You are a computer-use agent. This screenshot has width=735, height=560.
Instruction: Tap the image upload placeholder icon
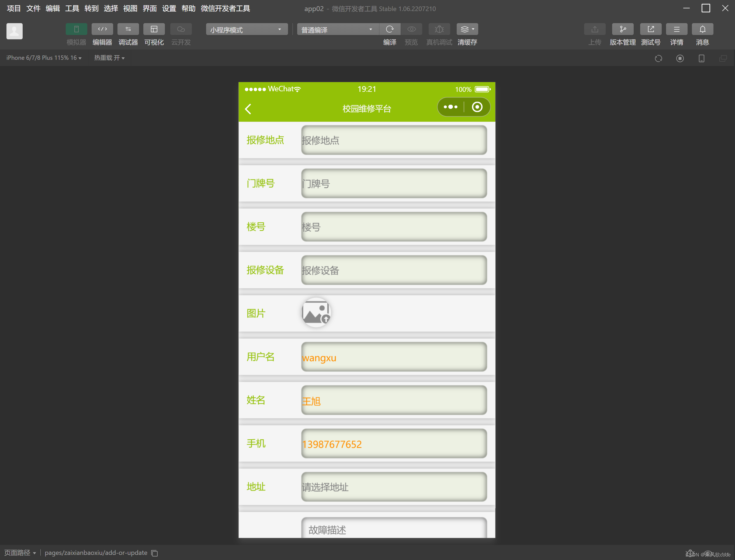[316, 313]
